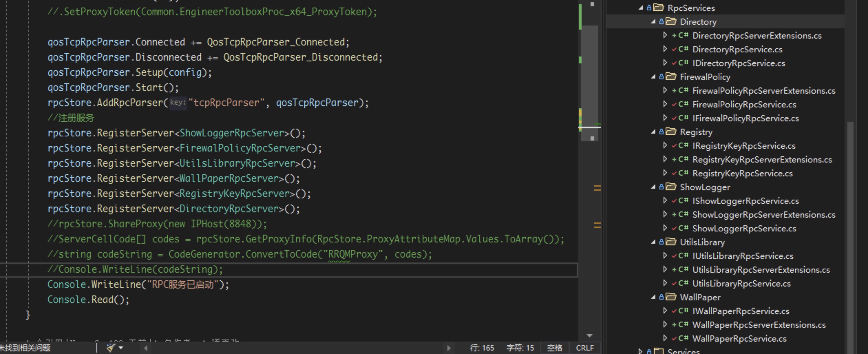Select the RpcServices folder icon
This screenshot has width=868, height=354.
point(658,8)
